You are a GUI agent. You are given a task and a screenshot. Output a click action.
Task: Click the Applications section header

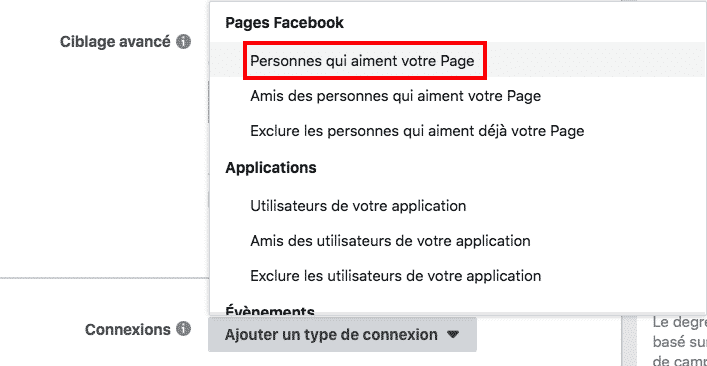[271, 168]
